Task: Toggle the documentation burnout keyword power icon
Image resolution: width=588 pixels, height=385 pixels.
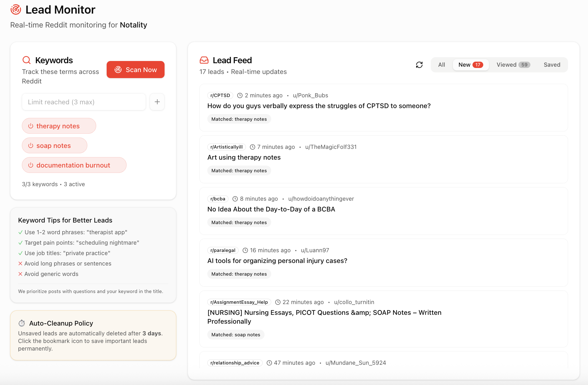Action: [31, 165]
